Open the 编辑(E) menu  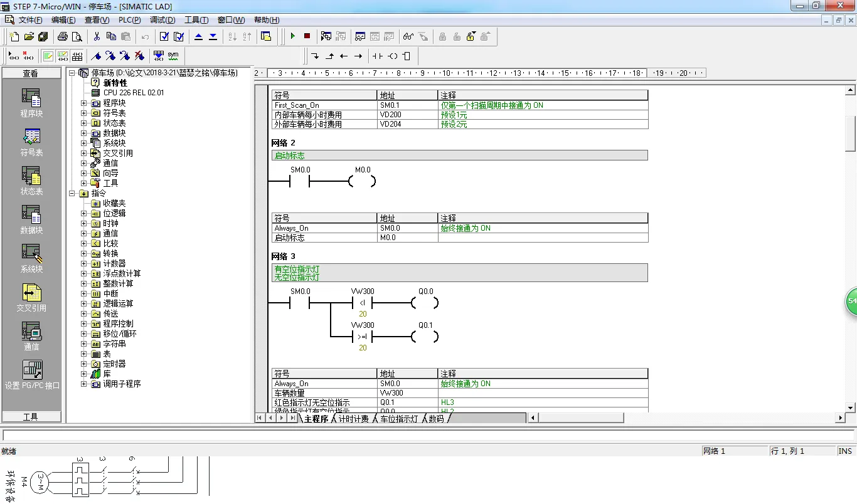pyautogui.click(x=63, y=20)
